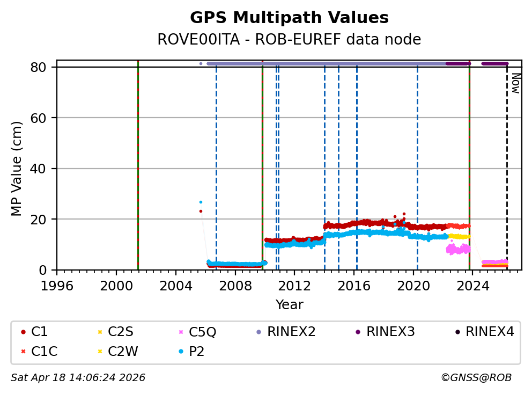
Task: Select the C5Q legend label text
Action: [x=203, y=332]
